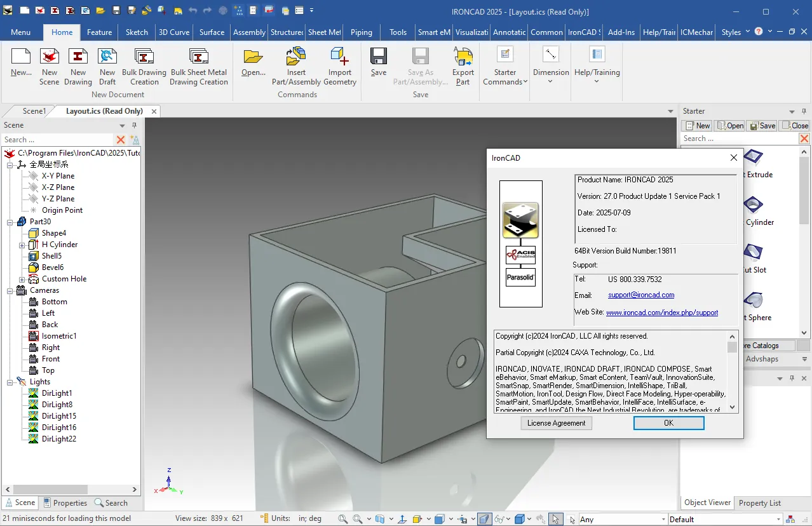Toggle auto-hide pin on Starter panel
812x526 pixels.
tap(804, 111)
